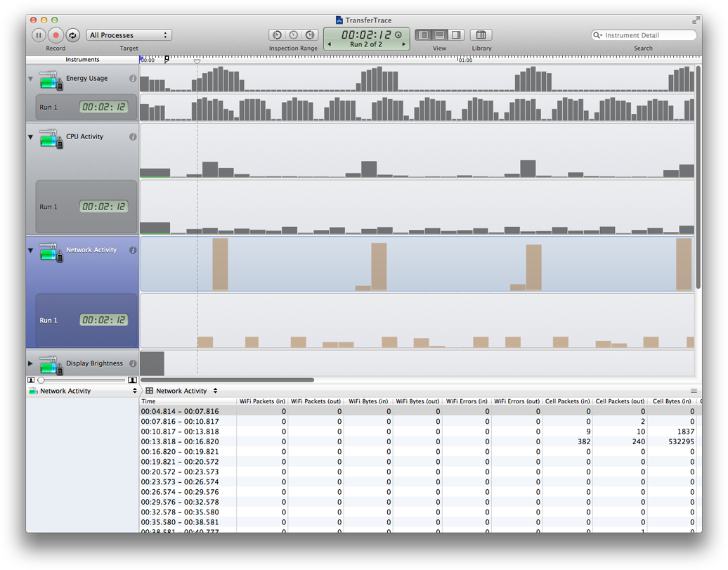
Task: Click the loop recording icon
Action: pyautogui.click(x=72, y=35)
